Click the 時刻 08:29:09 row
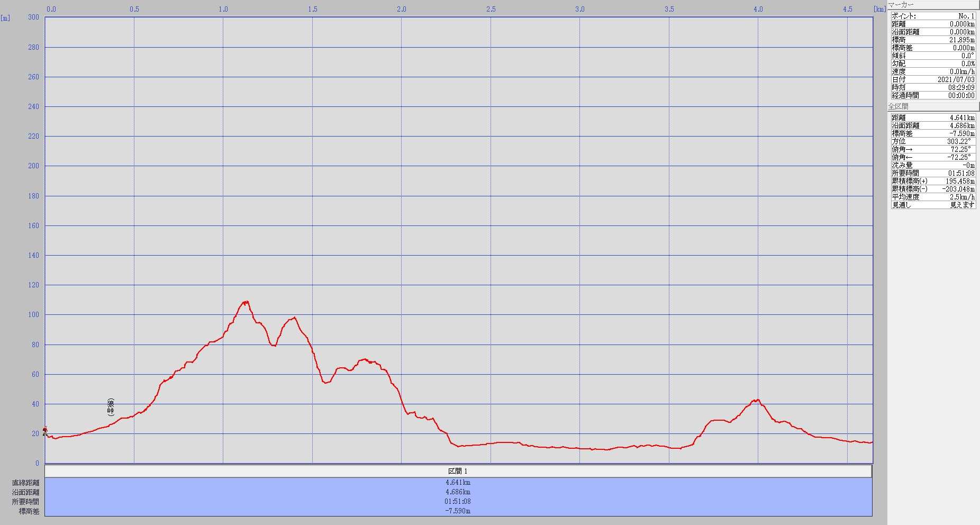This screenshot has width=980, height=525. point(932,87)
